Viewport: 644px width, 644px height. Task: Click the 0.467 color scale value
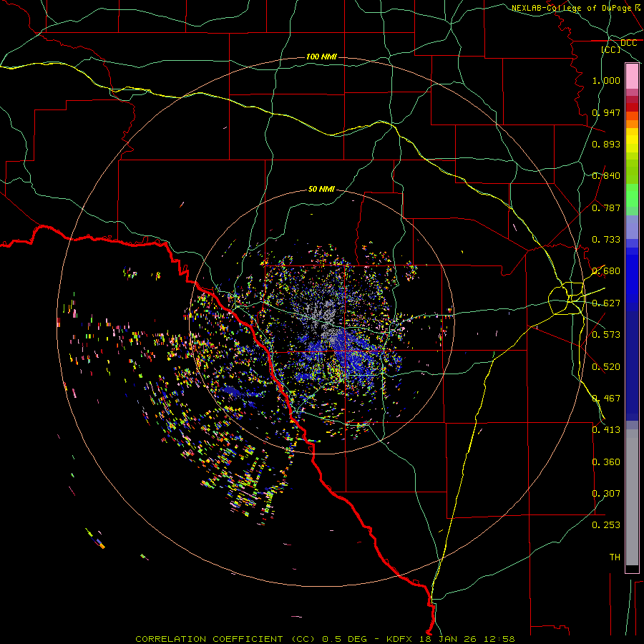[606, 399]
